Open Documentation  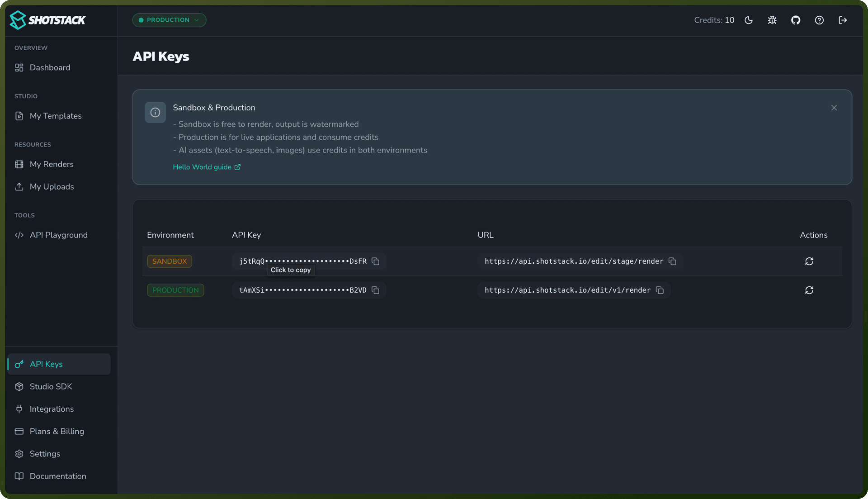(x=59, y=476)
